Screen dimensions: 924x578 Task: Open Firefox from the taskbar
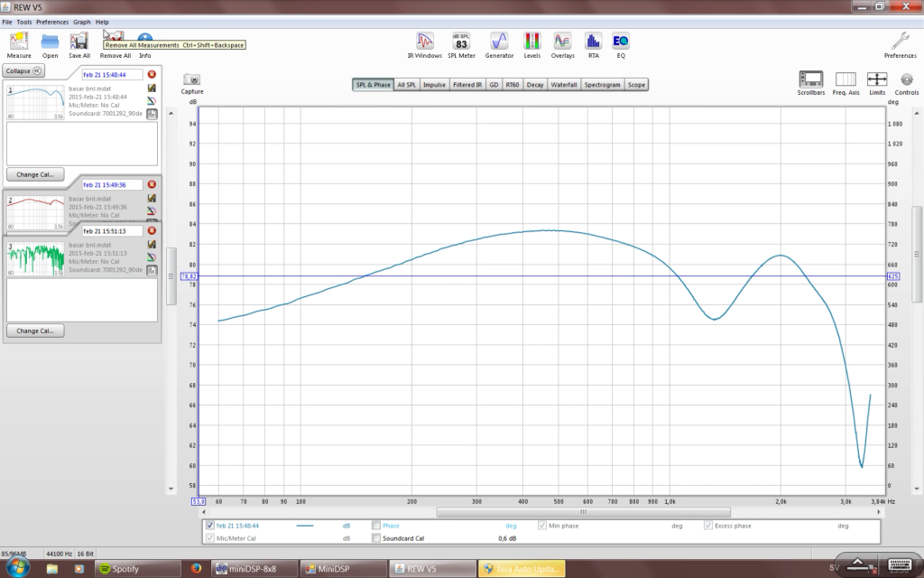point(196,569)
